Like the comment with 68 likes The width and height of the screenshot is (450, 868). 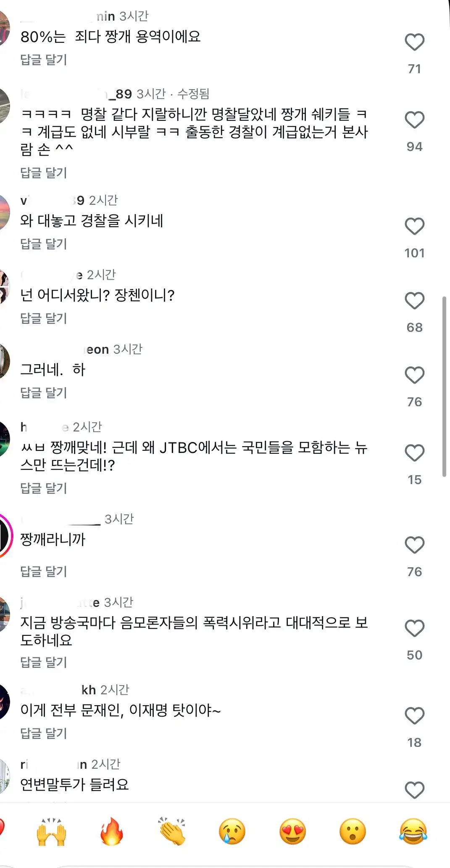pos(414,301)
